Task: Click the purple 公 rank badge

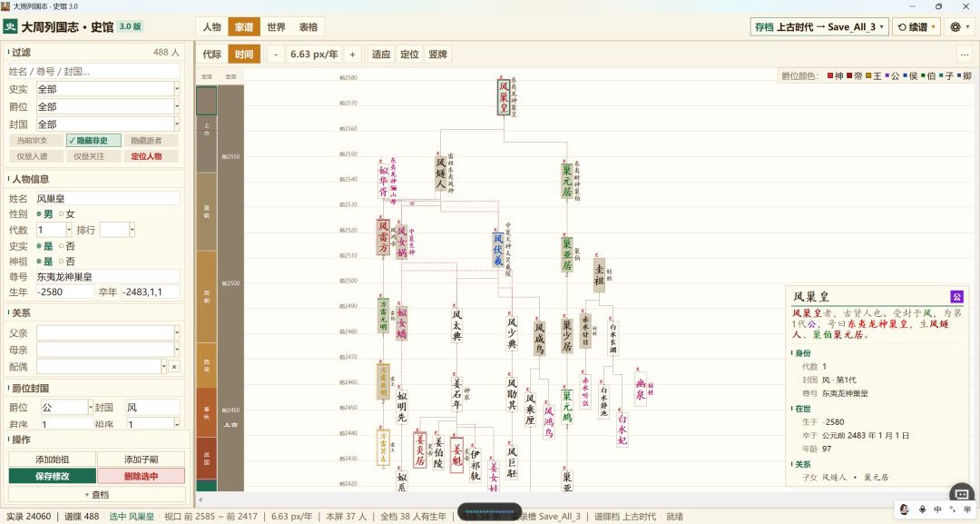Action: [956, 296]
